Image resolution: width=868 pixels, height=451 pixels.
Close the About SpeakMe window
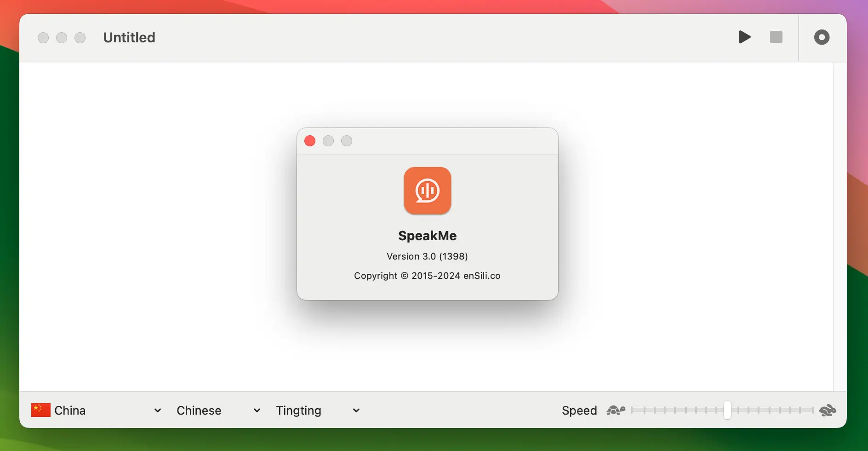coord(310,141)
